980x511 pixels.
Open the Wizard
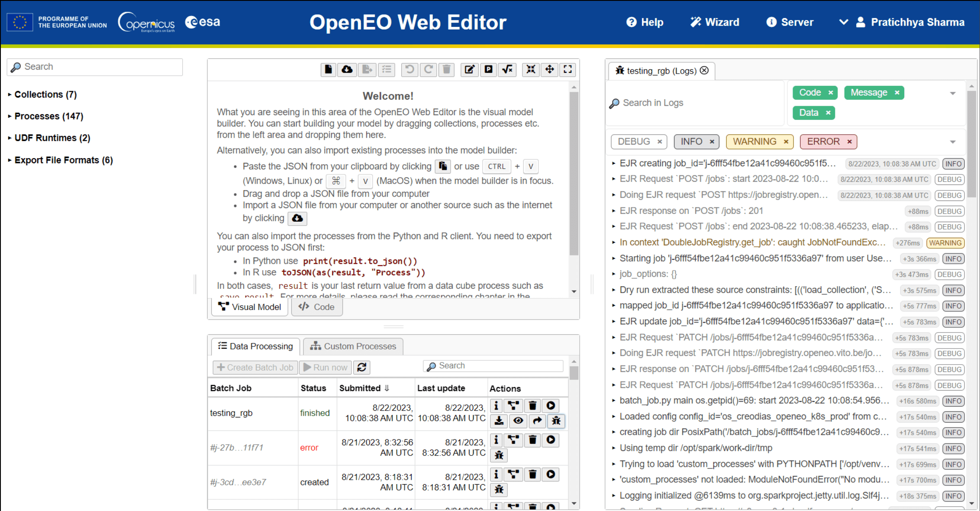point(715,22)
